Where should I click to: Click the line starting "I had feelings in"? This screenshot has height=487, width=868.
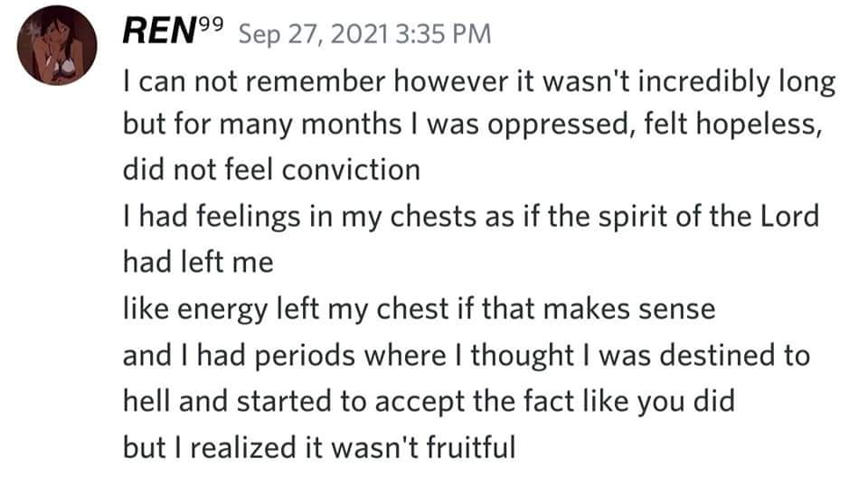[470, 218]
